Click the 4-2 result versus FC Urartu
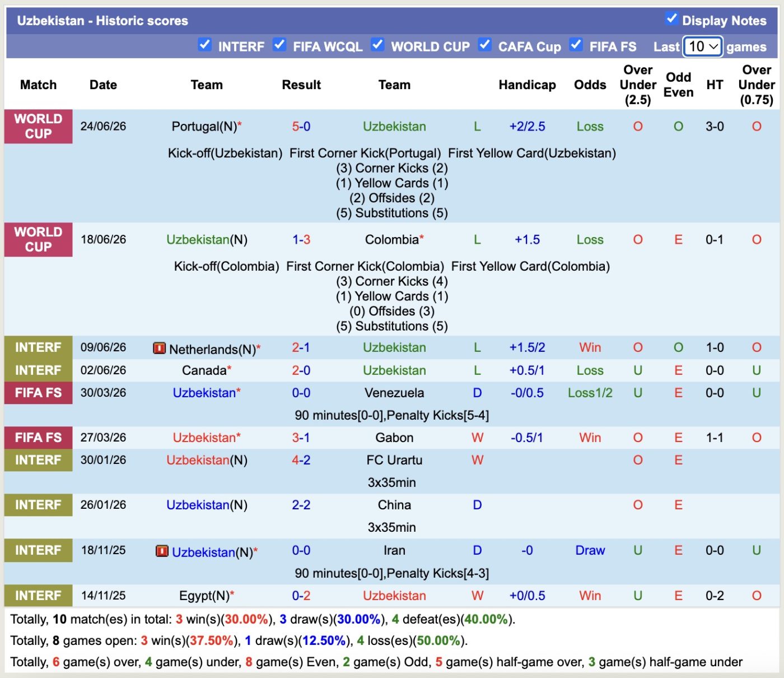 tap(301, 460)
